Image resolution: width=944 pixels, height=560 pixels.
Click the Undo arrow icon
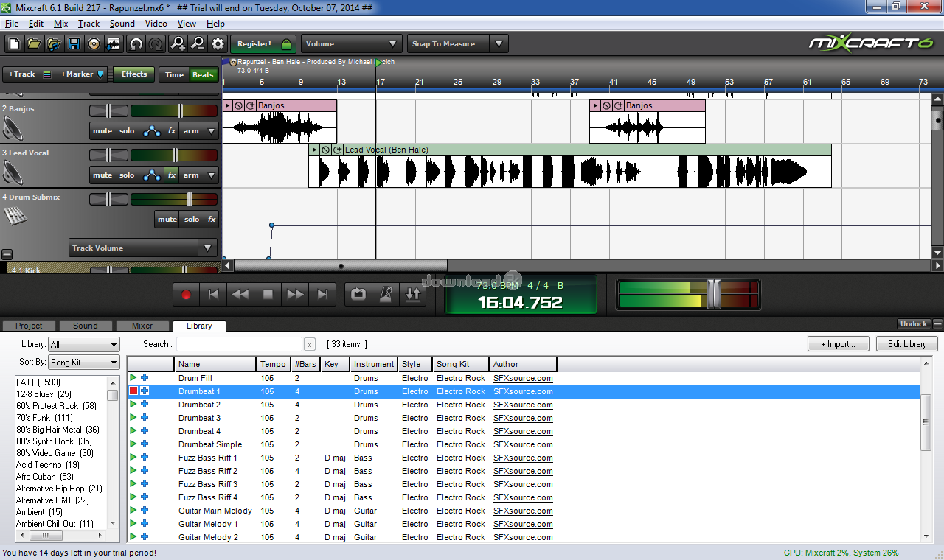136,44
